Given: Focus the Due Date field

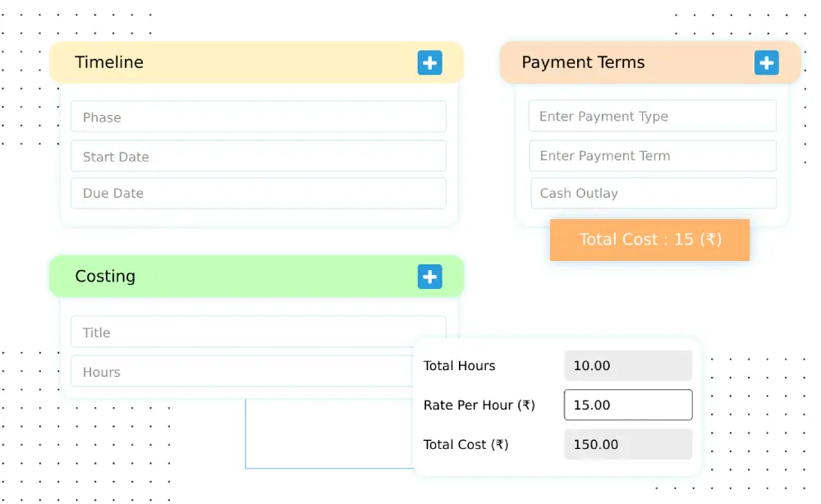Looking at the screenshot, I should coord(258,194).
